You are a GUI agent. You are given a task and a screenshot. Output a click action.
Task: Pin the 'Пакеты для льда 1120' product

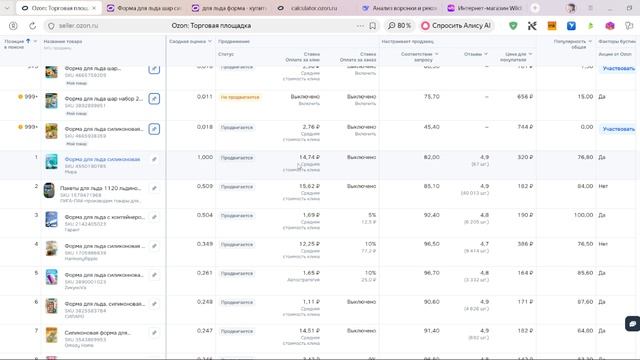pos(154,188)
